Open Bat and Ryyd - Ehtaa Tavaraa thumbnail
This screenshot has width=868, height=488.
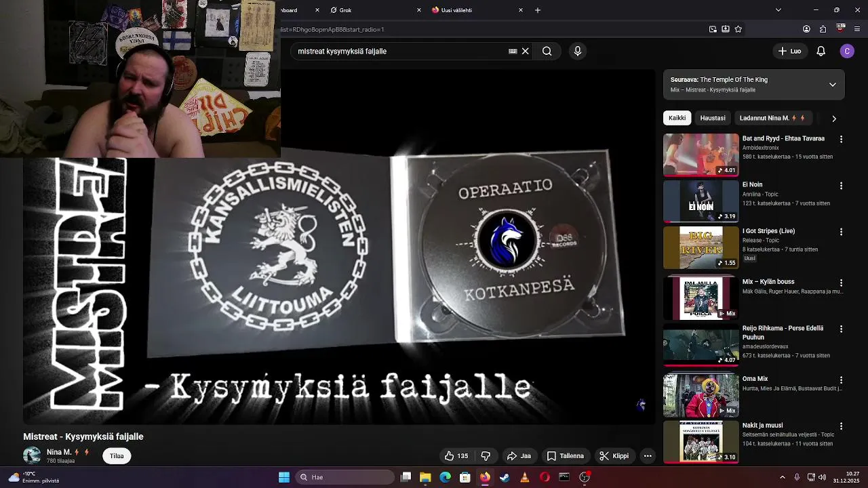701,155
